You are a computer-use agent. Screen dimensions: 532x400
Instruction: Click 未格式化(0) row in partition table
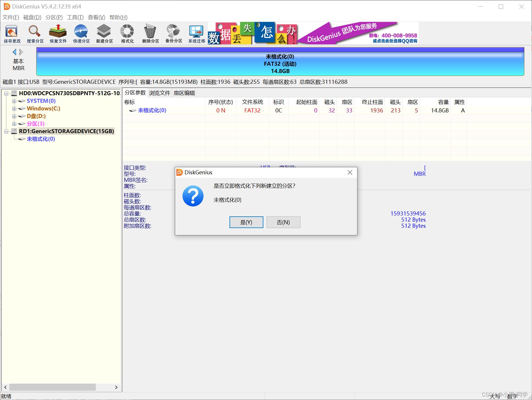[x=295, y=110]
